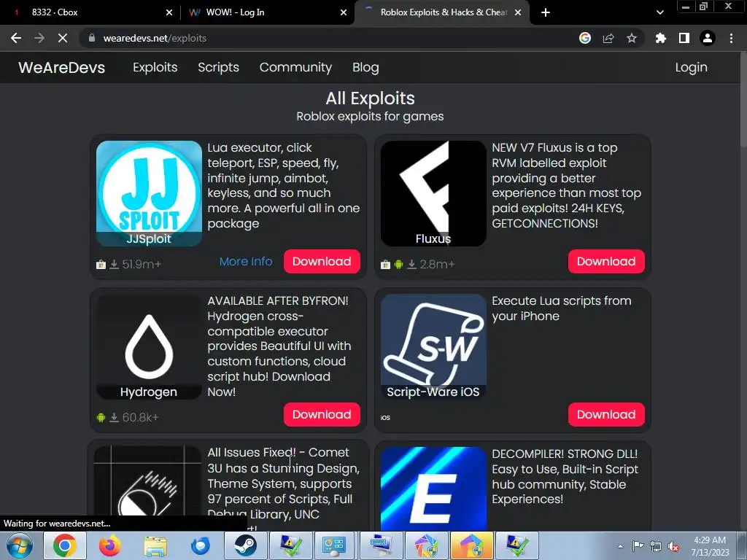The image size is (747, 560).
Task: Open Google icon in address bar
Action: pos(584,38)
